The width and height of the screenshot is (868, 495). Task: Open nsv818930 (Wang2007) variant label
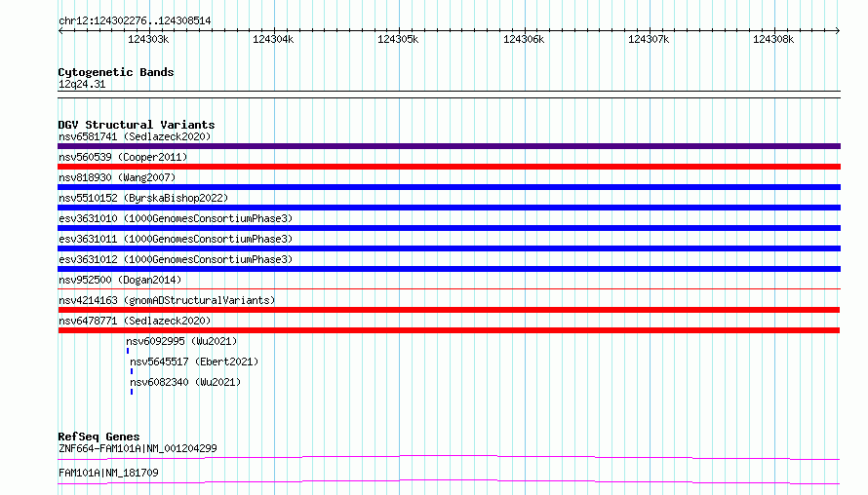click(117, 177)
